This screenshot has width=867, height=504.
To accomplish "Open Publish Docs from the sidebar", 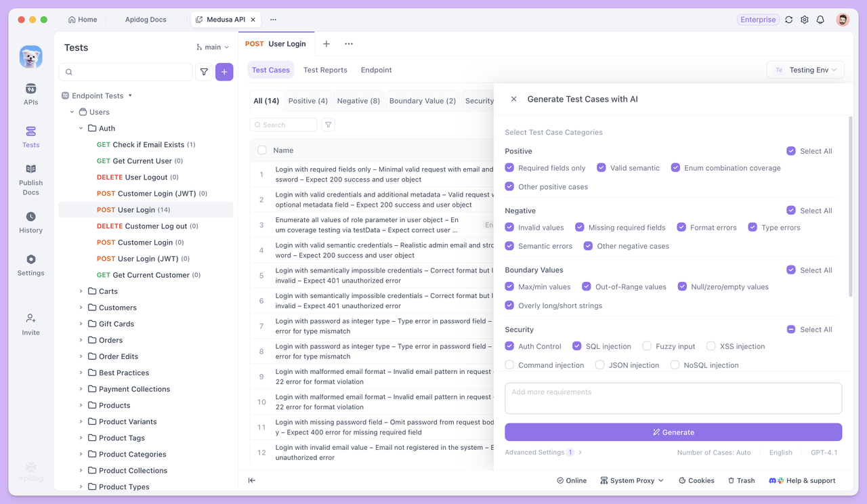I will point(30,179).
